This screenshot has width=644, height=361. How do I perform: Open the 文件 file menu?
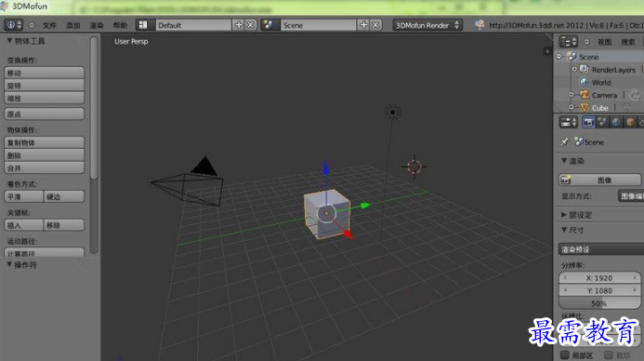49,25
